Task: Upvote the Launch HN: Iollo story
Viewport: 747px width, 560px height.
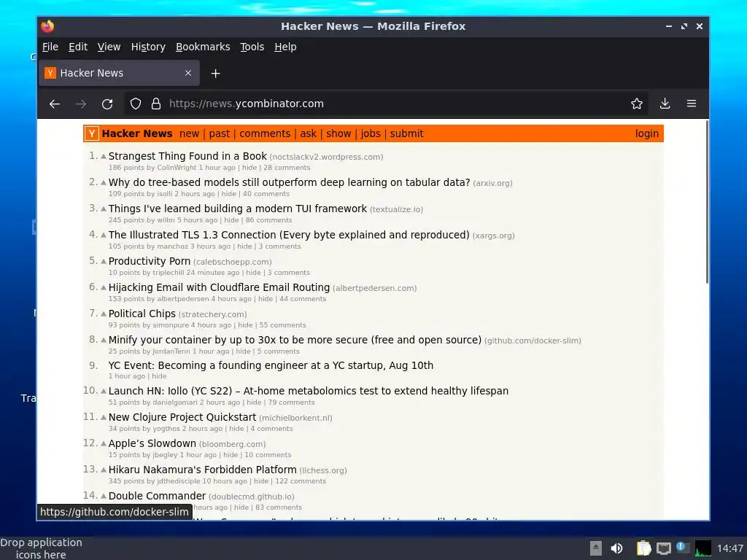Action: point(104,391)
